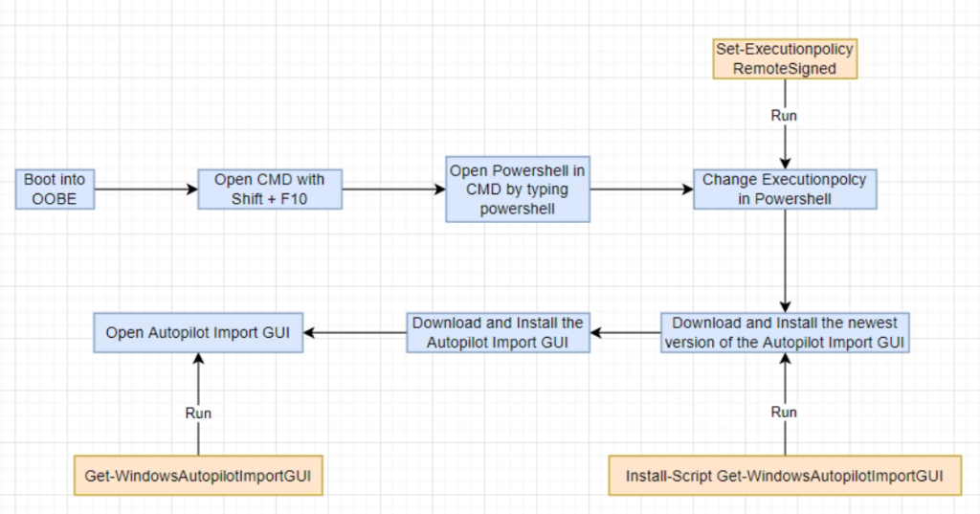This screenshot has width=980, height=514.
Task: Click the Open CMD with Shift + F10 box
Action: pyautogui.click(x=270, y=189)
